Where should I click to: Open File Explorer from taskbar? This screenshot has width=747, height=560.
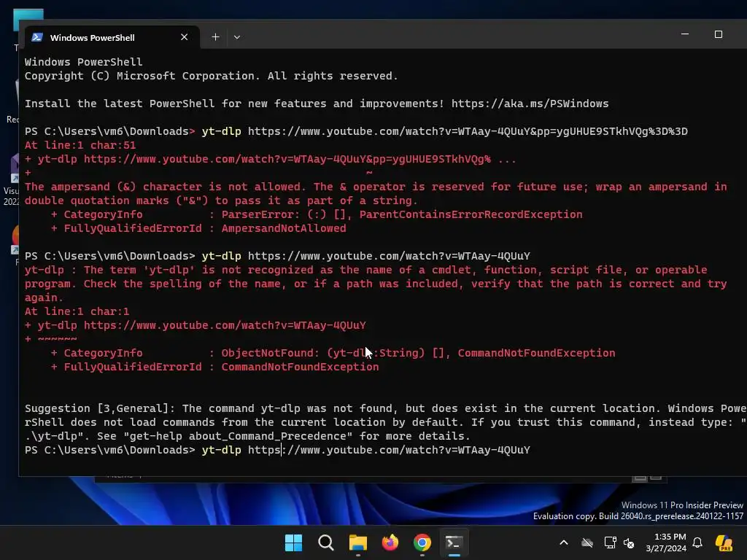pos(357,542)
